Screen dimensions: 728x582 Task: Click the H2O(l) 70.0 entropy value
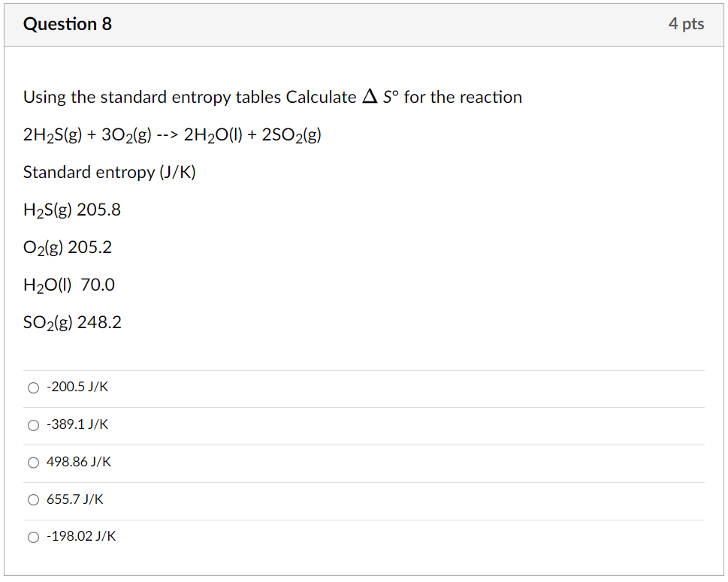68,285
